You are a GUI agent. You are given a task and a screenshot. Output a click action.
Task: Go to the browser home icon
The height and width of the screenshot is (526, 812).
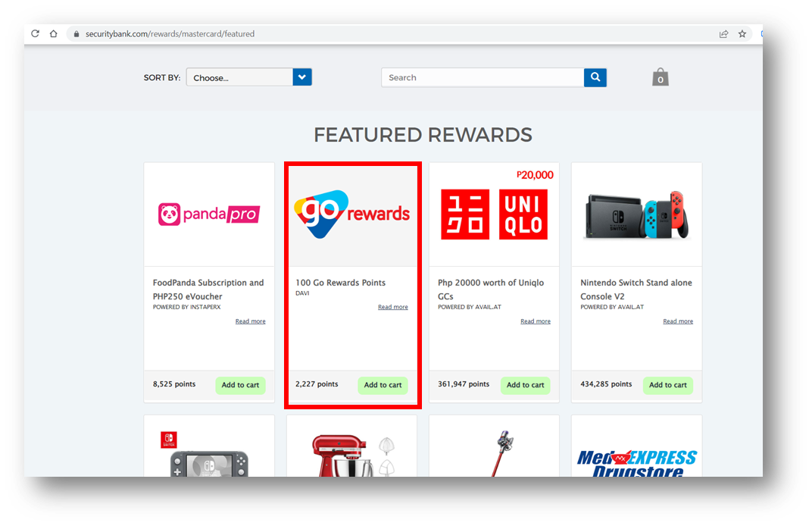[x=53, y=33]
